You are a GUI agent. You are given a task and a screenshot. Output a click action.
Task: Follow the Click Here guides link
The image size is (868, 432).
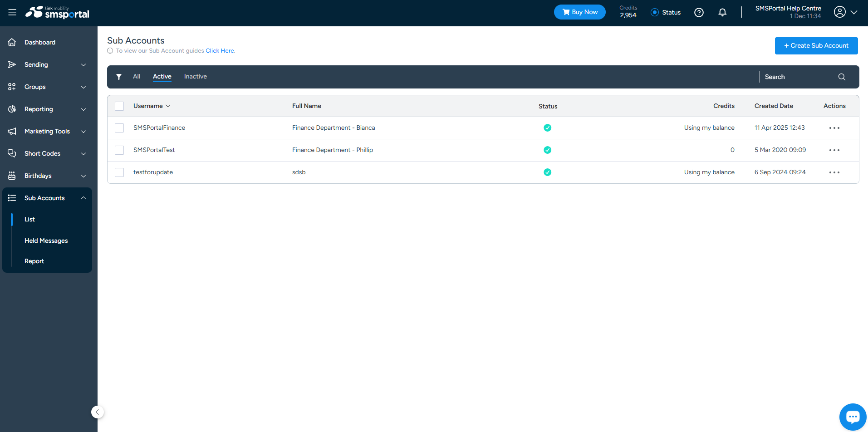[220, 51]
